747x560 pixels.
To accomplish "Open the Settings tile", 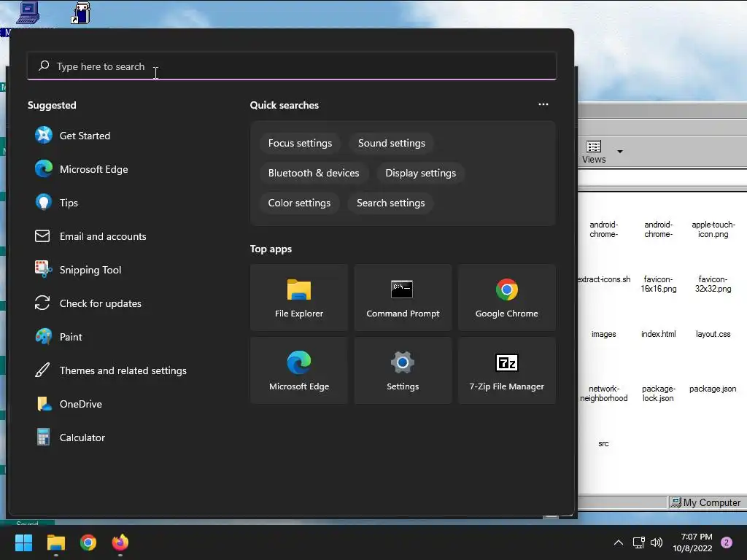I will click(403, 370).
